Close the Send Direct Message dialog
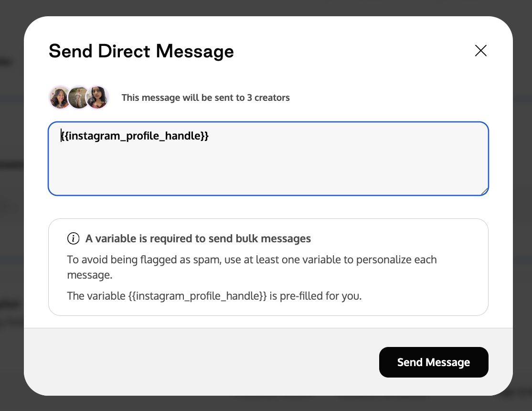The height and width of the screenshot is (411, 532). pos(480,51)
